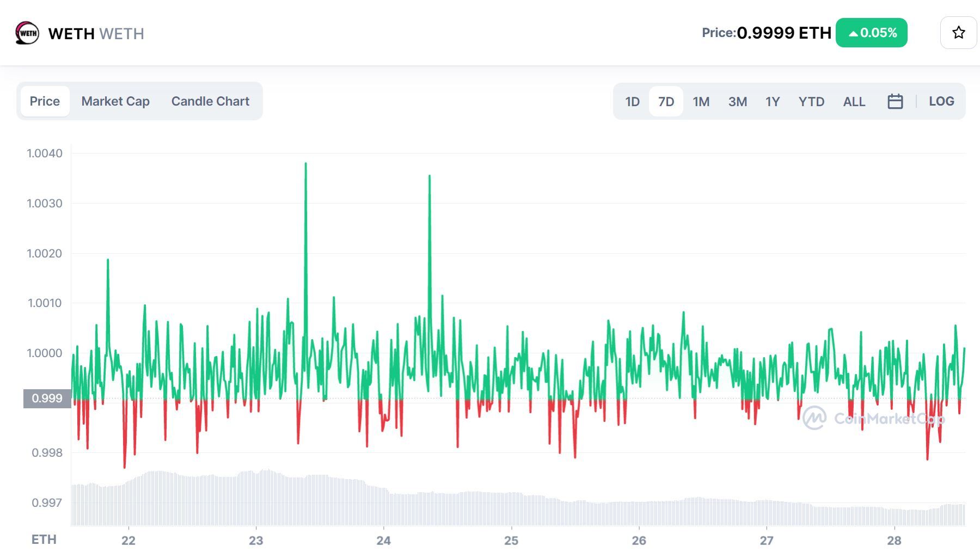This screenshot has height=552, width=980.
Task: Click the date label 28 on x-axis
Action: point(895,541)
